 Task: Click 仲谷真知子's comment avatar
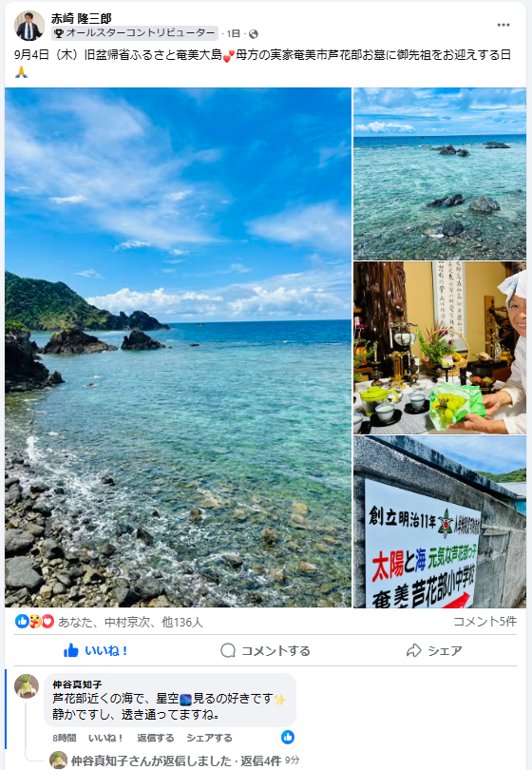click(x=27, y=685)
